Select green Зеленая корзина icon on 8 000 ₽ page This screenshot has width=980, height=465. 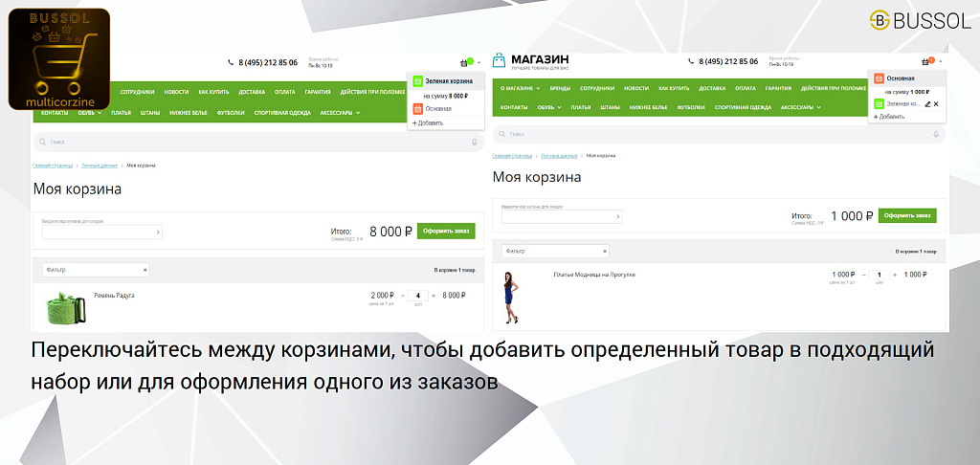[x=417, y=81]
